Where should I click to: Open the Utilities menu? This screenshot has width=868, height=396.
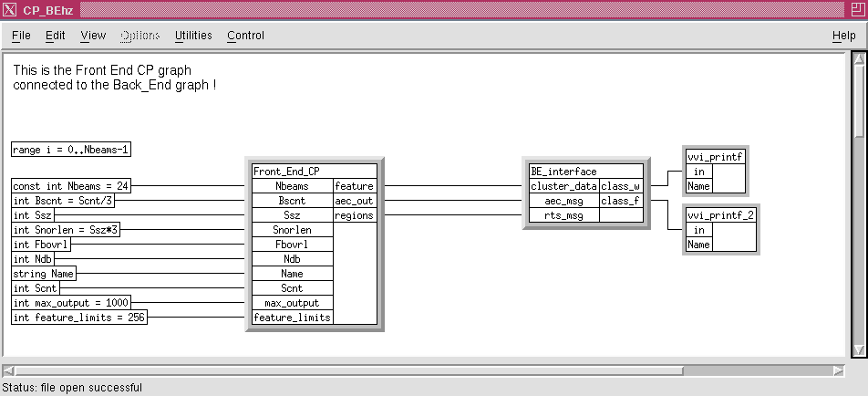pyautogui.click(x=193, y=36)
